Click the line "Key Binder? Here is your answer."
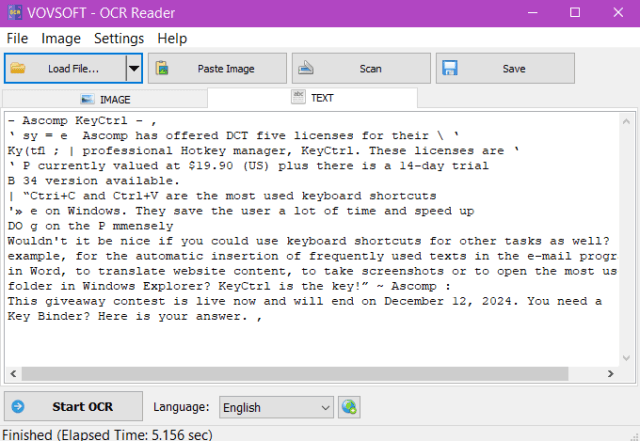The width and height of the screenshot is (640, 441). tap(134, 316)
